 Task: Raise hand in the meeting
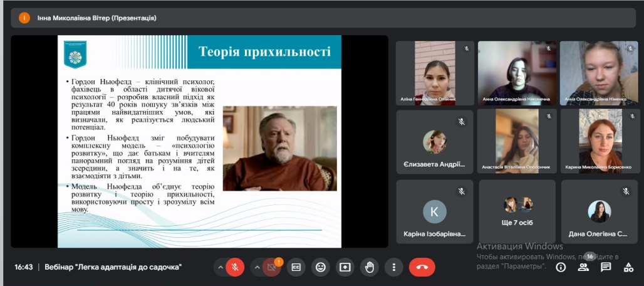[369, 268]
